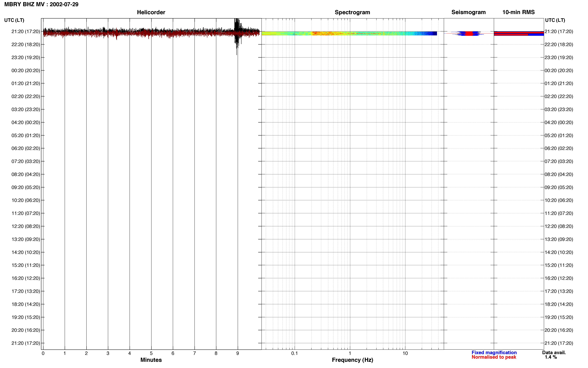Screen dimensions: 588x368
Task: Click the bottom-right 21:20 (17:20) time label
Action: click(559, 343)
